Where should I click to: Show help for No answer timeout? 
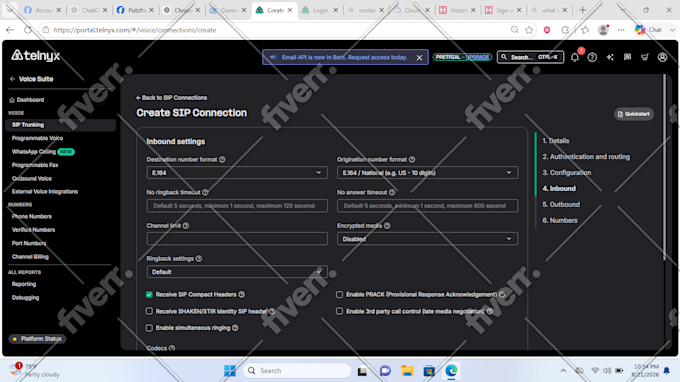(392, 192)
